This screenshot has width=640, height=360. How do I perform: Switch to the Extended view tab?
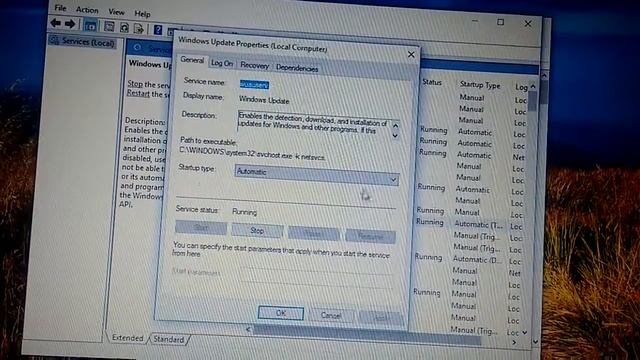127,338
